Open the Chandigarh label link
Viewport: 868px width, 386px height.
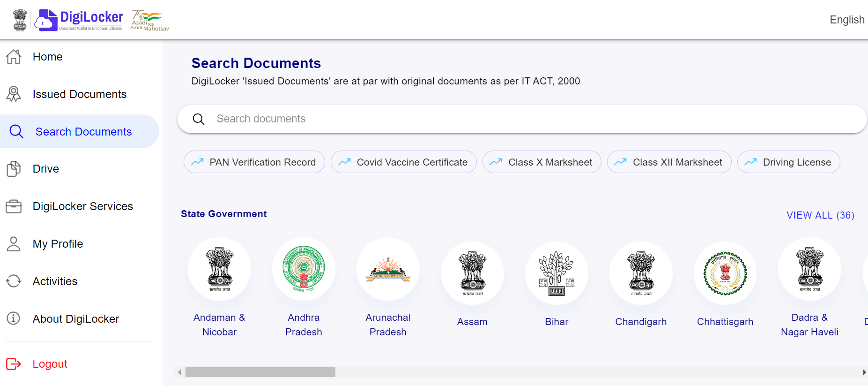point(641,322)
